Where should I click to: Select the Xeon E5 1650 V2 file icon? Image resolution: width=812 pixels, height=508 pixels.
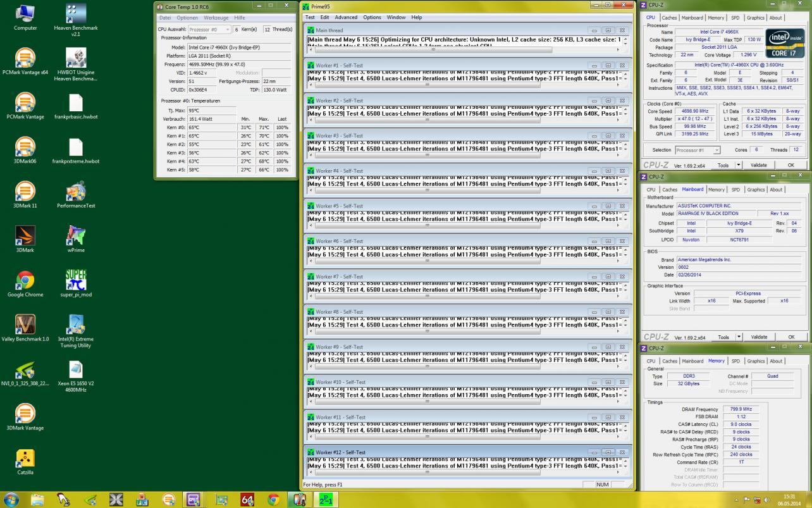point(75,376)
